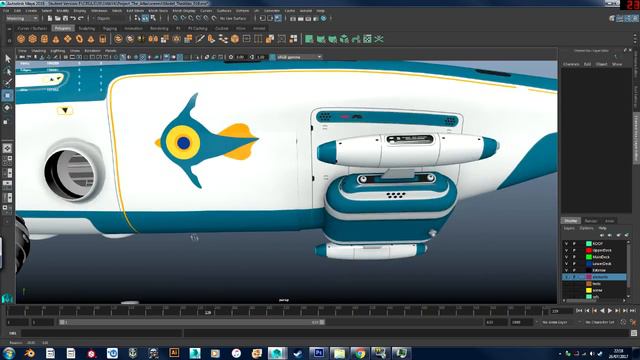The height and width of the screenshot is (360, 640).
Task: Click the No Live Surface field
Action: click(234, 18)
